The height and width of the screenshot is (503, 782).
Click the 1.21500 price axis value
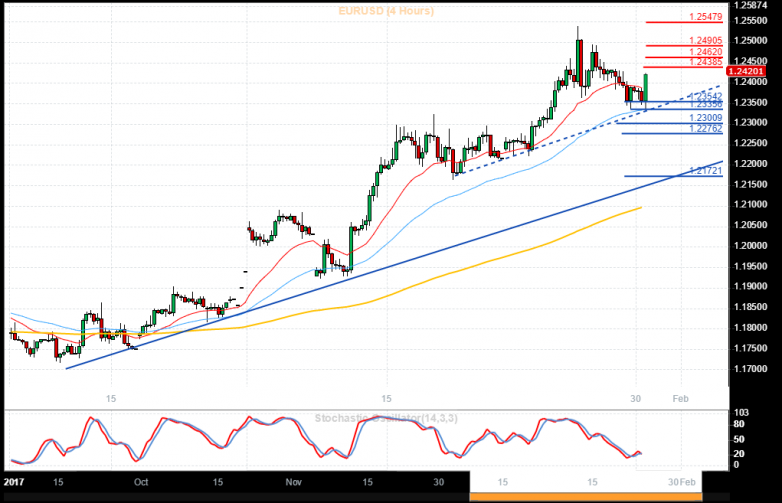tap(751, 184)
